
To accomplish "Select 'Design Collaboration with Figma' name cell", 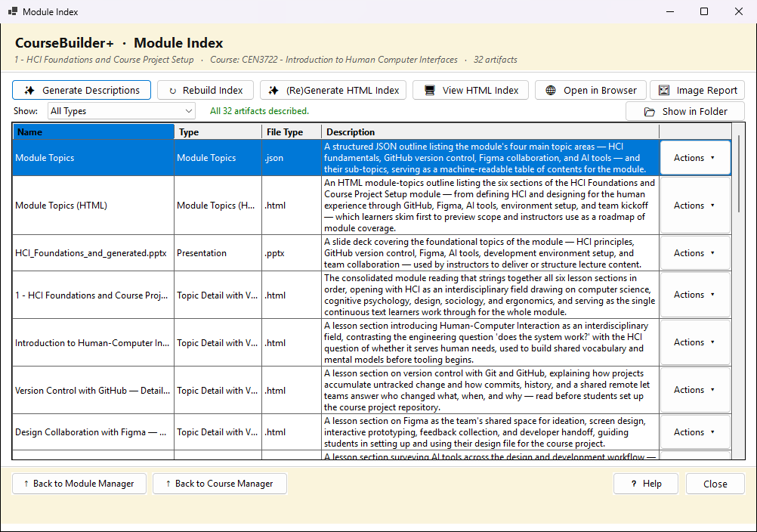I will tap(93, 432).
